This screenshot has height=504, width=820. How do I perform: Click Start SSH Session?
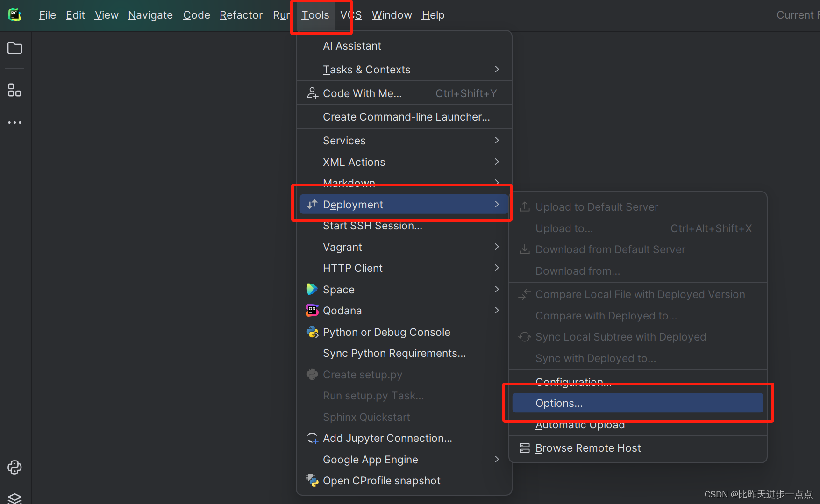pyautogui.click(x=372, y=226)
